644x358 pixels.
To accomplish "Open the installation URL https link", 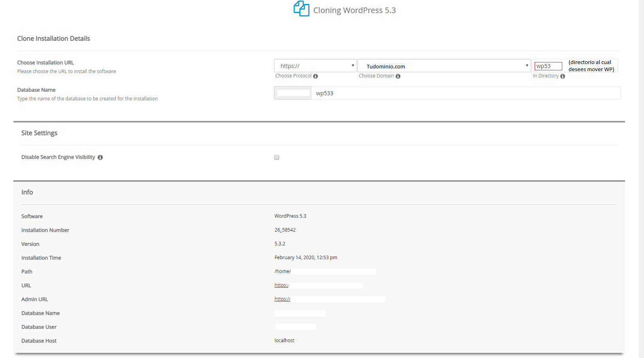I will (x=281, y=285).
